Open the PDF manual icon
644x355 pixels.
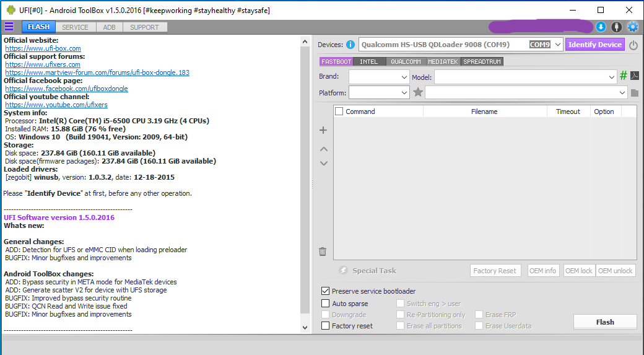point(635,76)
